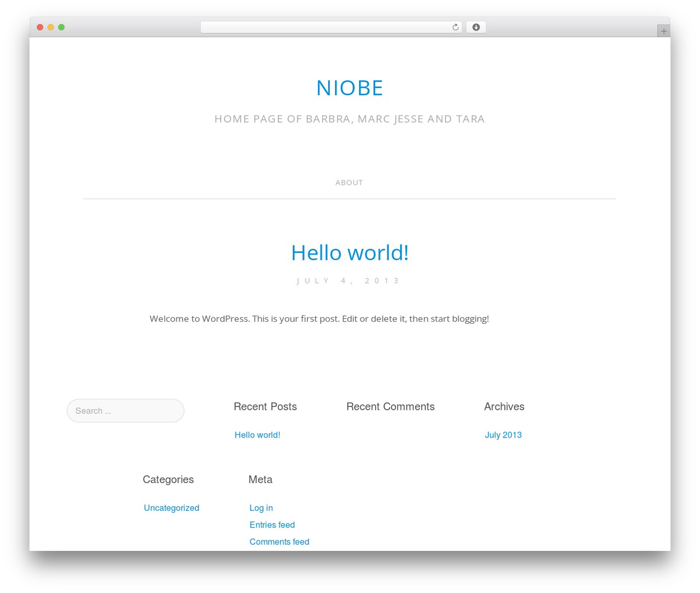Click the green maximize window button
Image resolution: width=700 pixels, height=593 pixels.
tap(61, 27)
